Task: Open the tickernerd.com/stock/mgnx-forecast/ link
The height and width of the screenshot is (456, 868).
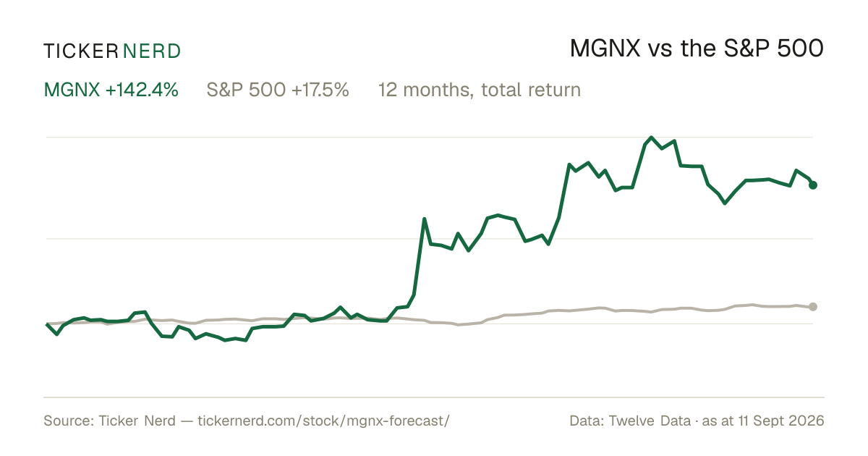Action: pos(323,421)
